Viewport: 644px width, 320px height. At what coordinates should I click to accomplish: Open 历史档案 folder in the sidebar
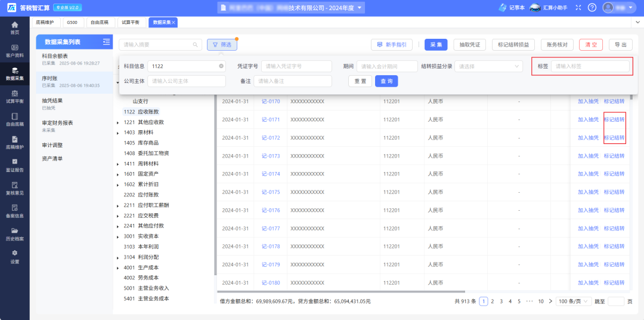pyautogui.click(x=15, y=234)
